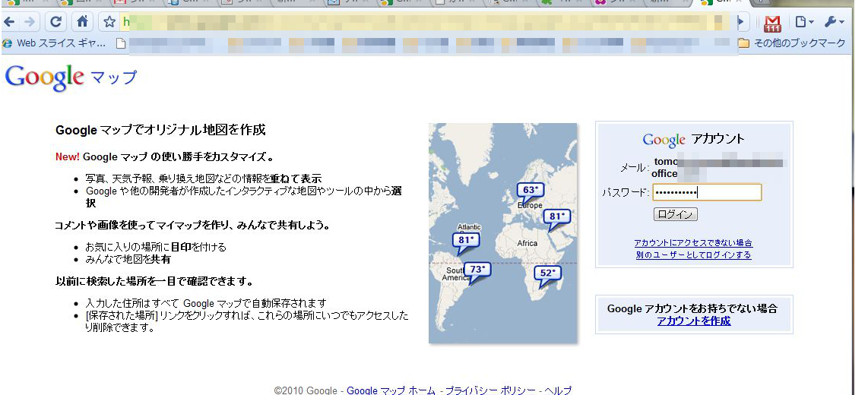The width and height of the screenshot is (868, 395).
Task: Reload the current page
Action: coord(55,22)
